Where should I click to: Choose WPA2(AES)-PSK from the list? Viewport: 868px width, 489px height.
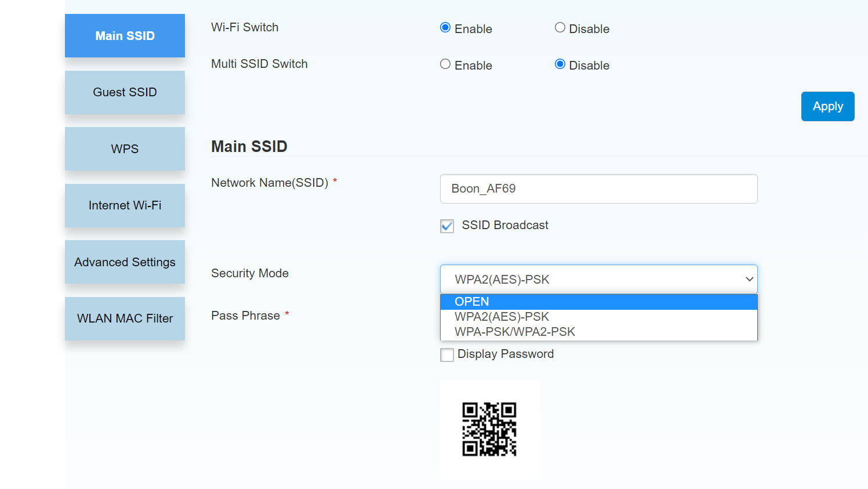(598, 317)
